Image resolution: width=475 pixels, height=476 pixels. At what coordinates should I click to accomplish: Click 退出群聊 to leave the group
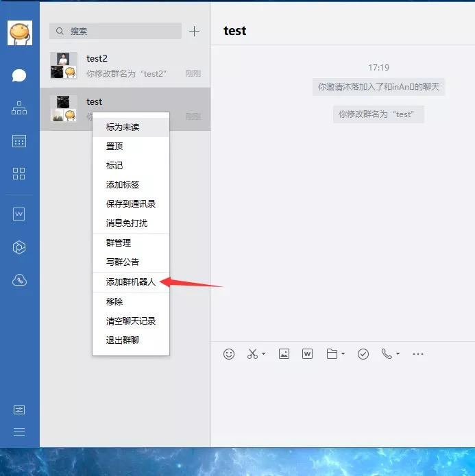122,340
